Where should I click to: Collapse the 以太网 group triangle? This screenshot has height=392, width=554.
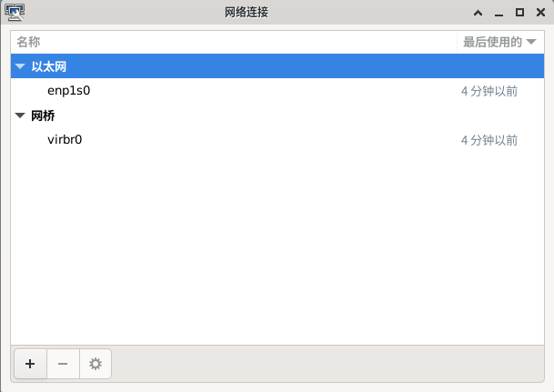point(20,66)
